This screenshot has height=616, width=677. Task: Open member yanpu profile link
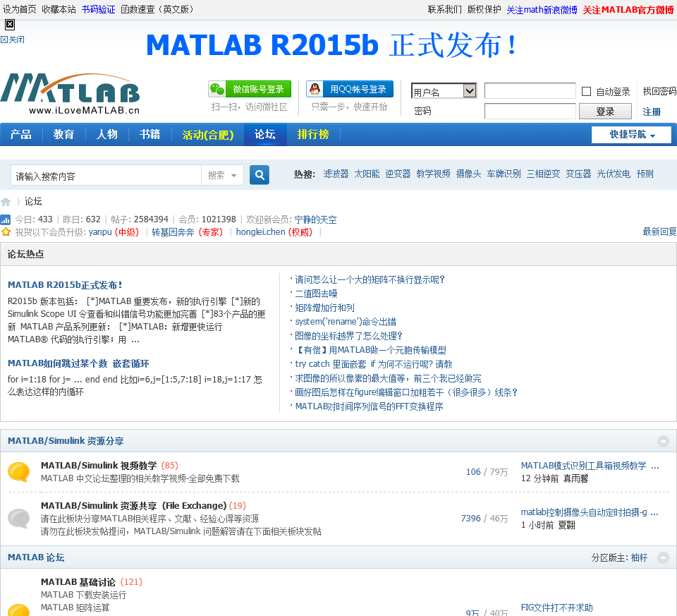[x=100, y=232]
